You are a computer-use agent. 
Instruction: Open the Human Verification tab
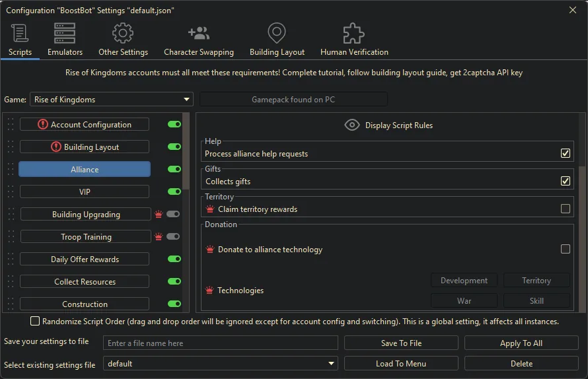[354, 40]
